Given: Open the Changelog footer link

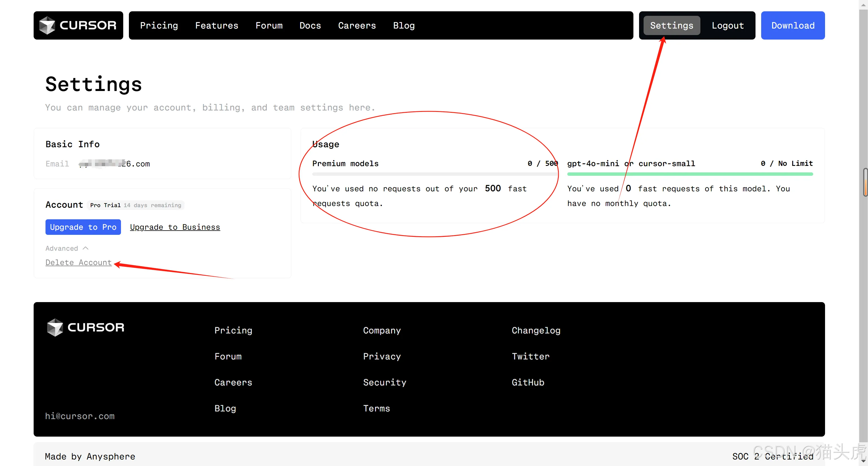Looking at the screenshot, I should tap(536, 330).
